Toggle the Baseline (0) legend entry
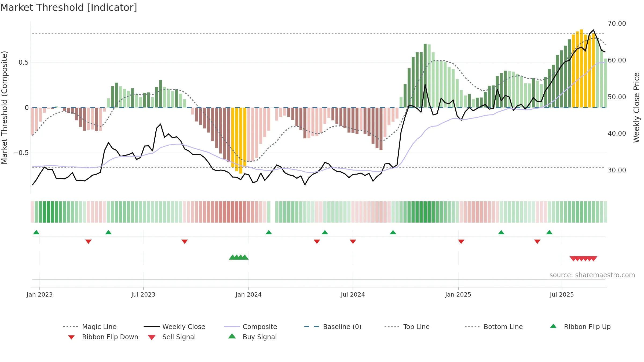Image resolution: width=644 pixels, height=362 pixels. coord(333,327)
